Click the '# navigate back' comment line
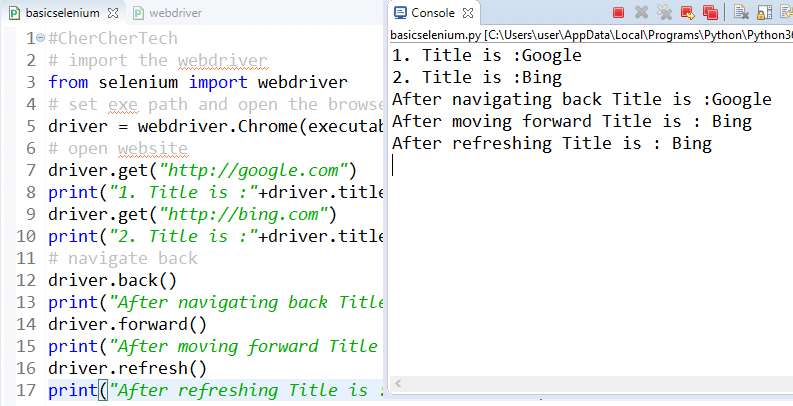Screen dimensions: 793x406 [123, 258]
